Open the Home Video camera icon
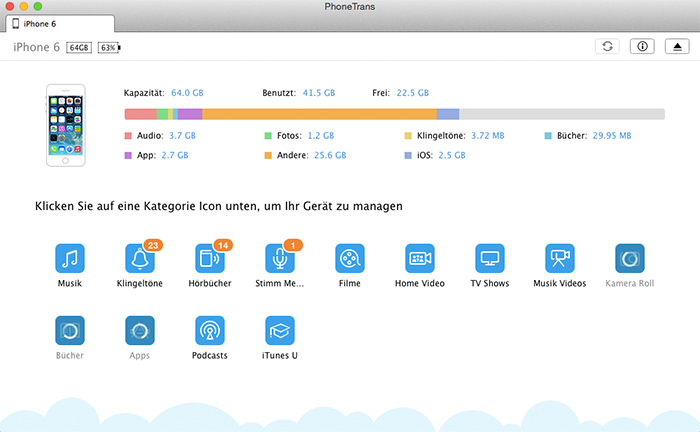Viewport: 700px width, 432px height. tap(420, 258)
